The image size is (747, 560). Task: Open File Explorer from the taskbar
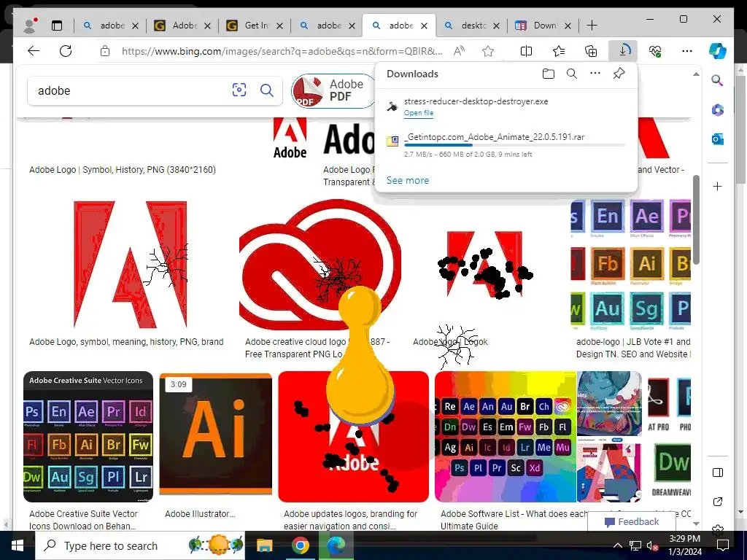264,545
